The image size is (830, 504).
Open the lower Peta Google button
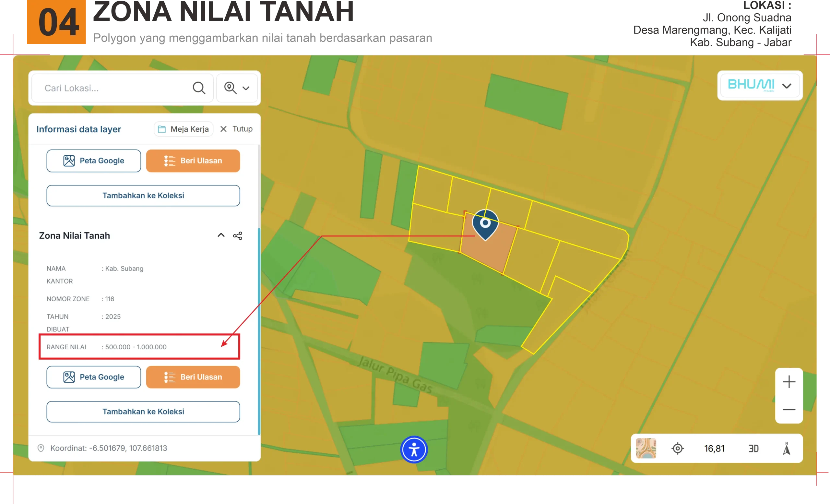[x=94, y=377]
